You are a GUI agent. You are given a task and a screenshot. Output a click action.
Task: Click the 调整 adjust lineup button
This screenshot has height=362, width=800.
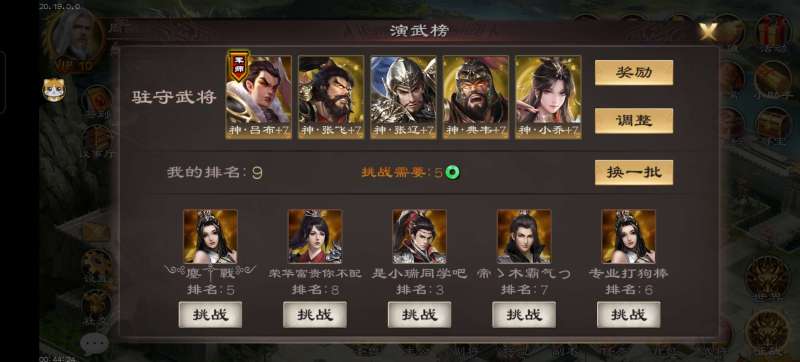(x=634, y=120)
